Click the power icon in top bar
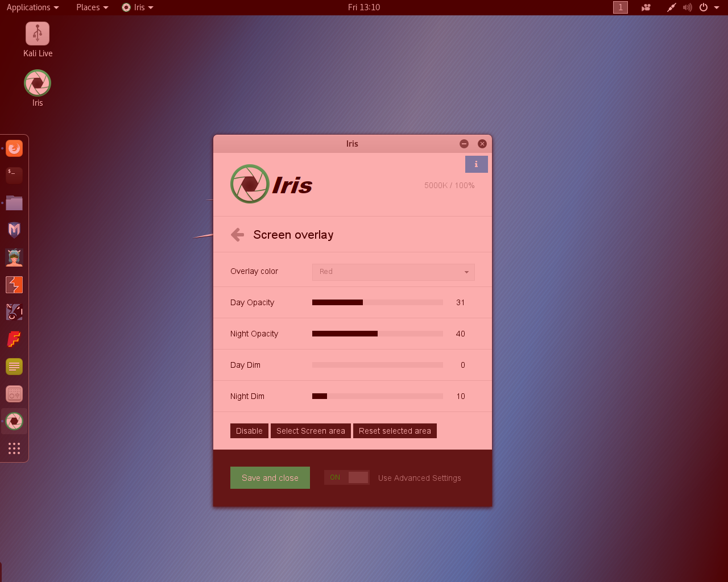 click(x=704, y=7)
